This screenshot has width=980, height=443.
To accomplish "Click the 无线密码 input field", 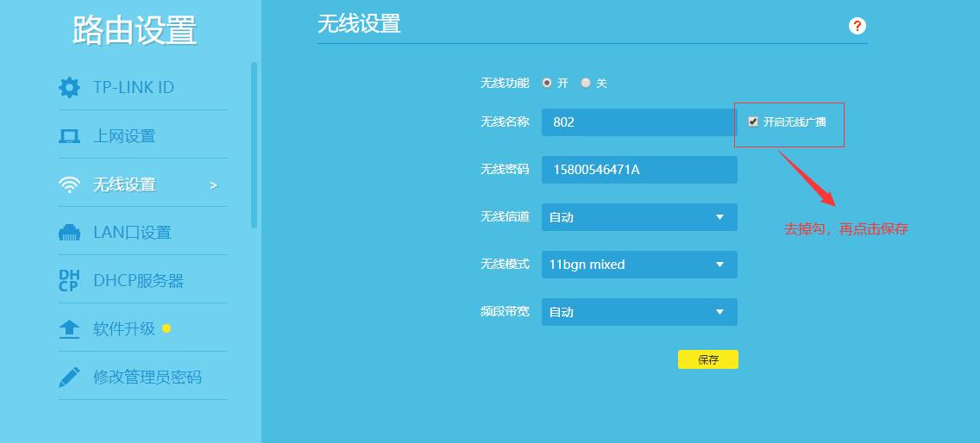I will point(639,169).
